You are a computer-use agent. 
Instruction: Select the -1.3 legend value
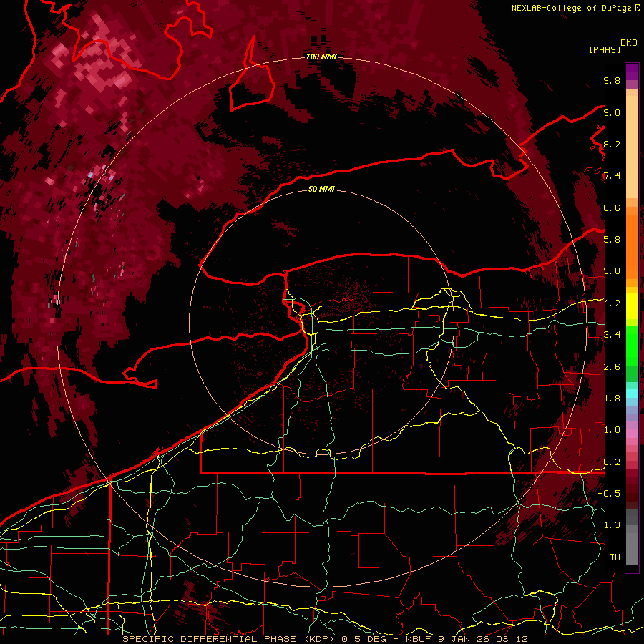coord(609,525)
